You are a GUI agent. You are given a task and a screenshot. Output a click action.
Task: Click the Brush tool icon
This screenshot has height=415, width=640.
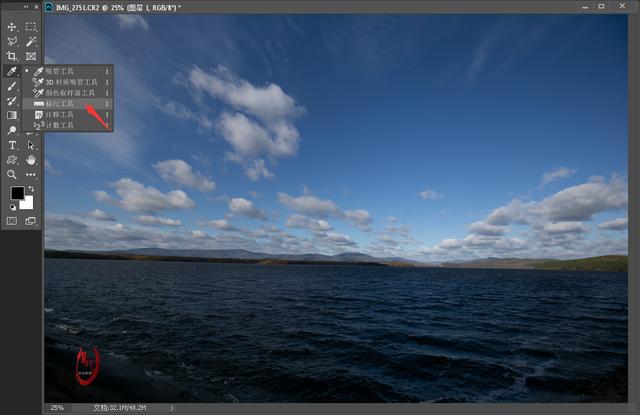[12, 86]
